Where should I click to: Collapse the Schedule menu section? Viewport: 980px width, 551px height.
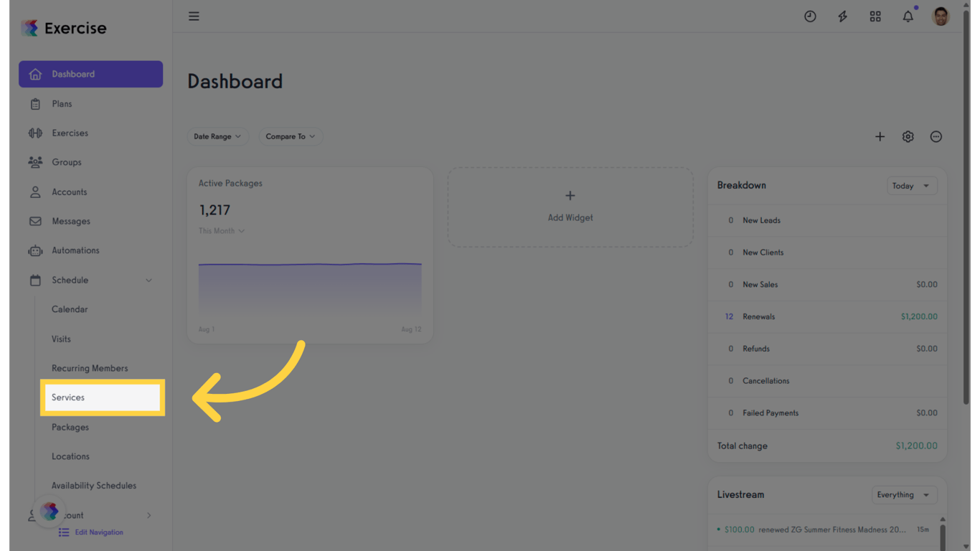point(149,281)
